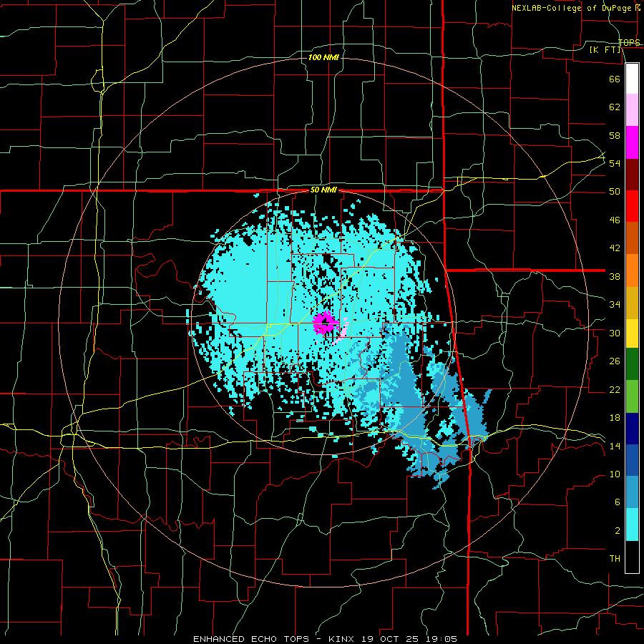The width and height of the screenshot is (644, 644).
Task: Click the light pink echo streak near radar center
Action: tap(342, 332)
